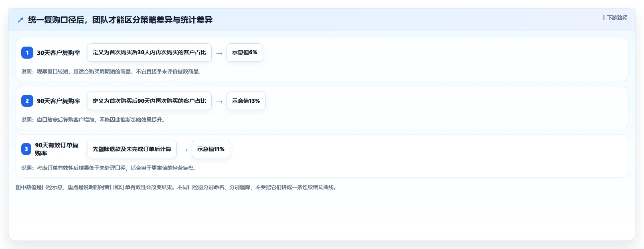This screenshot has height=249, width=644.
Task: Click the arrow pointing to 示意值6%
Action: coord(219,53)
